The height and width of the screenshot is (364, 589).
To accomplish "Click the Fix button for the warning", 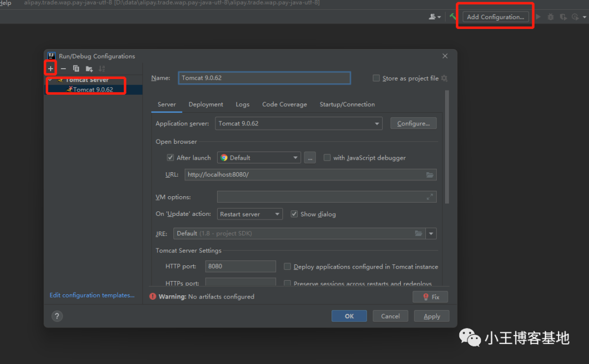I will (430, 297).
